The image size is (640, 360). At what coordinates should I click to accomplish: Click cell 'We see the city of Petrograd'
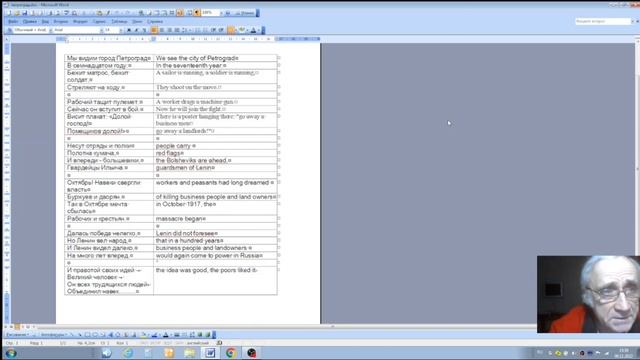[x=197, y=58]
